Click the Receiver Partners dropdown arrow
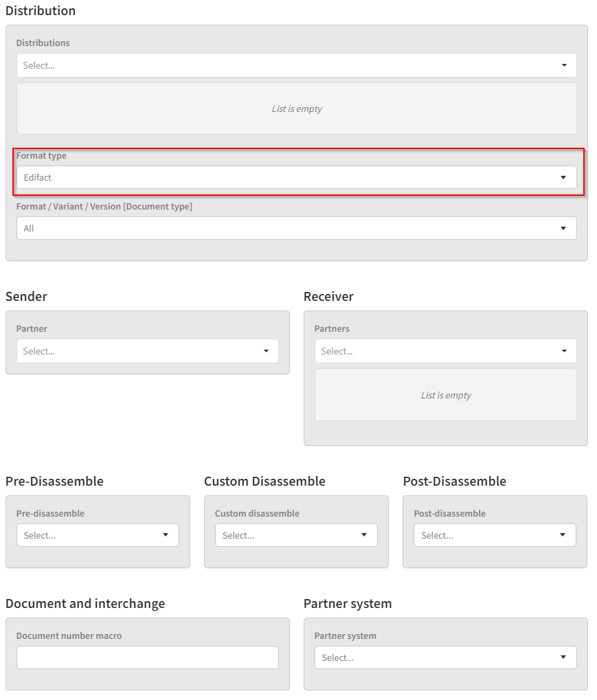The width and height of the screenshot is (597, 700). [x=564, y=351]
